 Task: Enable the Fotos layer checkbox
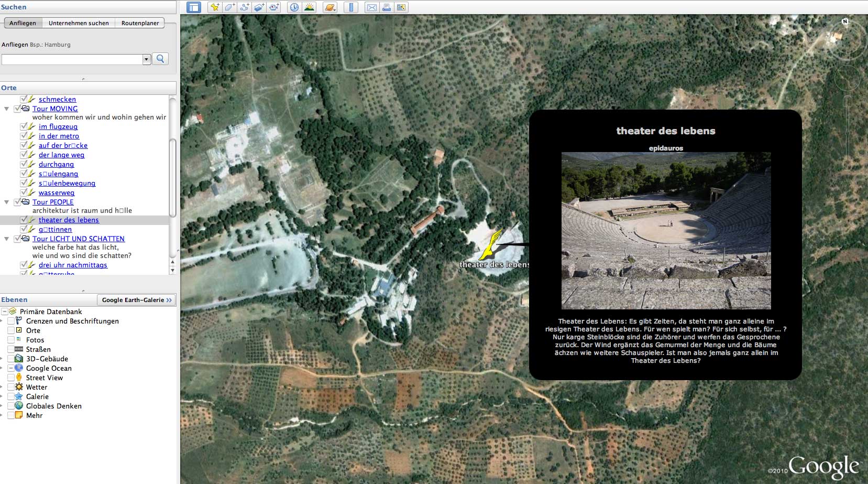pos(10,340)
